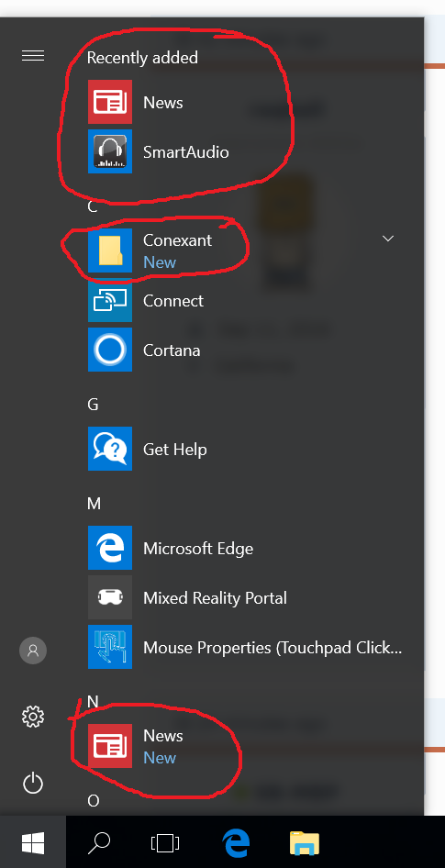Open Mouse Properties (Touchpad Click) entry
This screenshot has height=868, width=445.
click(243, 647)
